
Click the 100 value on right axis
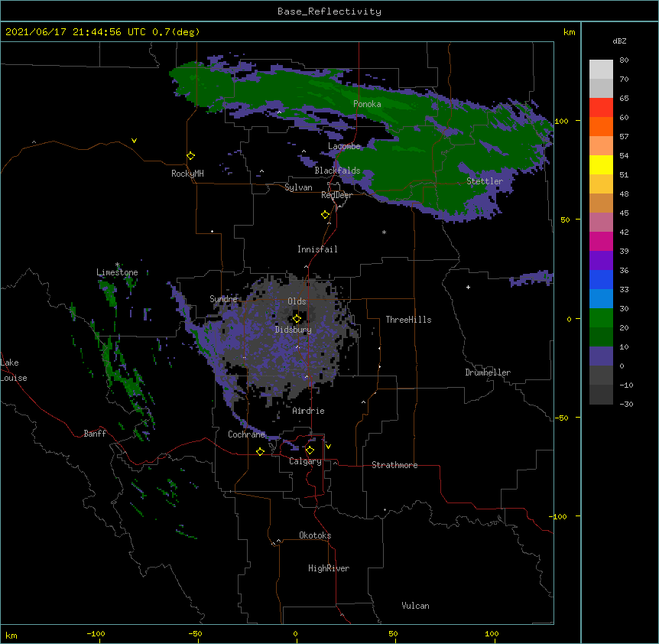coord(561,121)
